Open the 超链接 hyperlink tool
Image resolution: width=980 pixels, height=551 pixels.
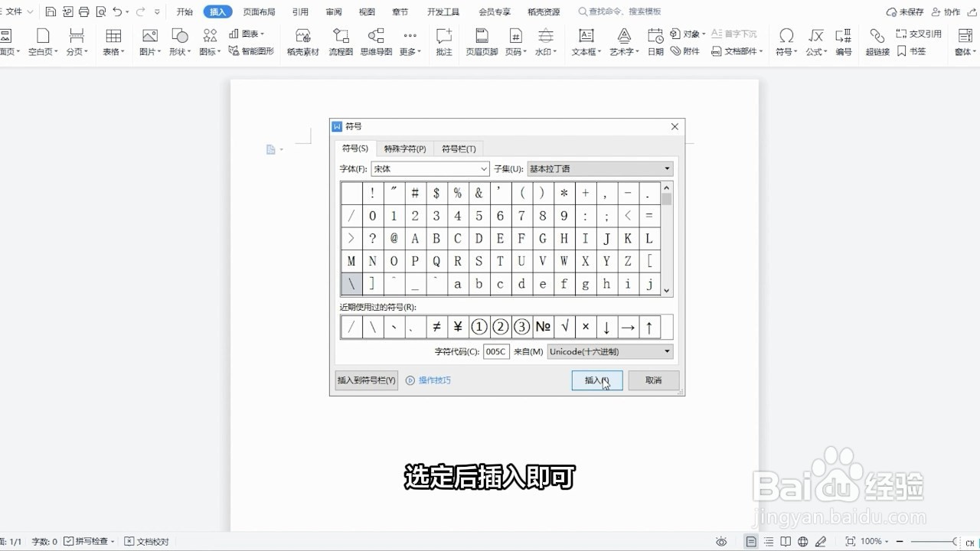click(877, 41)
